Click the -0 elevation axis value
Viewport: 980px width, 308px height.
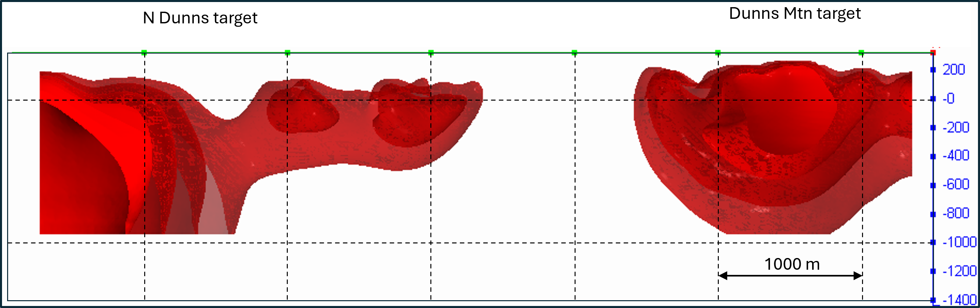pos(949,99)
